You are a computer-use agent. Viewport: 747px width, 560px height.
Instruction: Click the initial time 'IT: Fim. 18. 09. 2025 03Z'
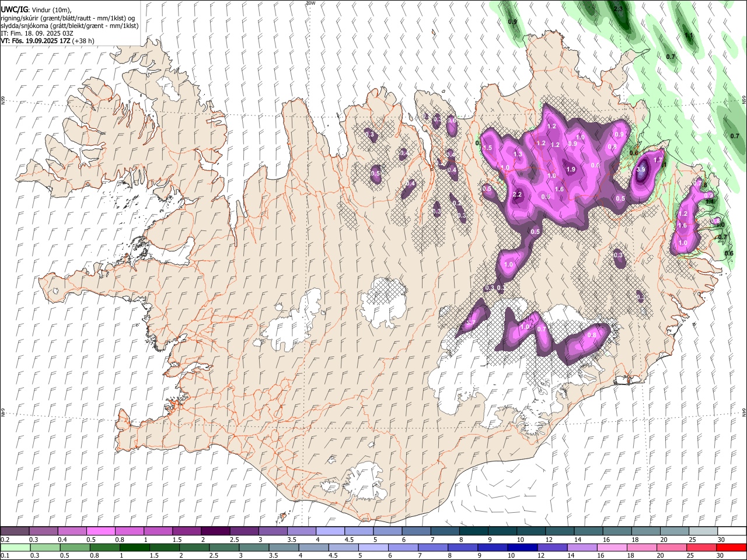[x=37, y=33]
